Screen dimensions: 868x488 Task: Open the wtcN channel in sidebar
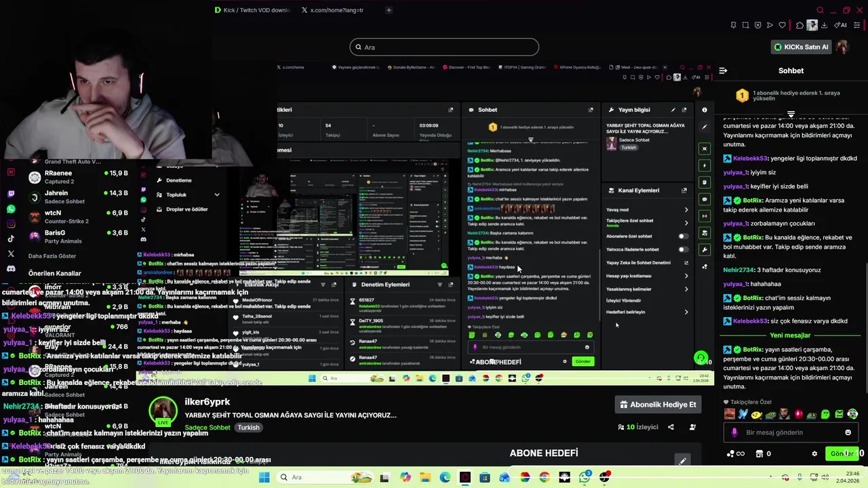click(x=78, y=217)
